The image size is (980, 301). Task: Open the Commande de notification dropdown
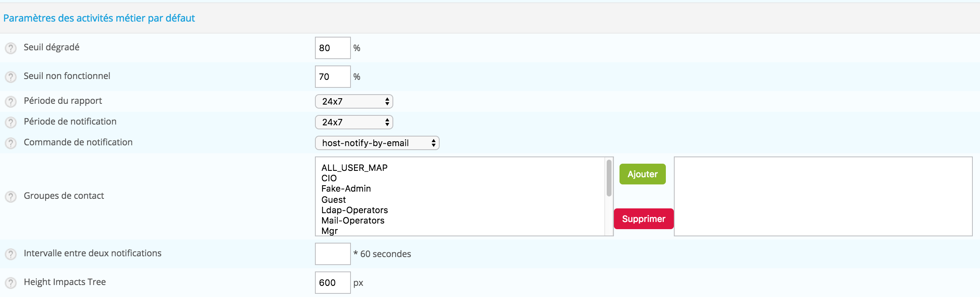tap(377, 143)
